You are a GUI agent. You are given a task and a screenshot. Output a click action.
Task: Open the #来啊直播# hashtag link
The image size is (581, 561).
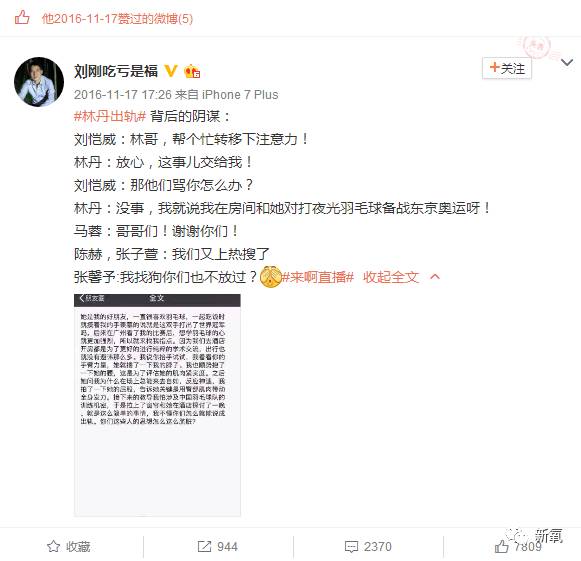click(318, 277)
